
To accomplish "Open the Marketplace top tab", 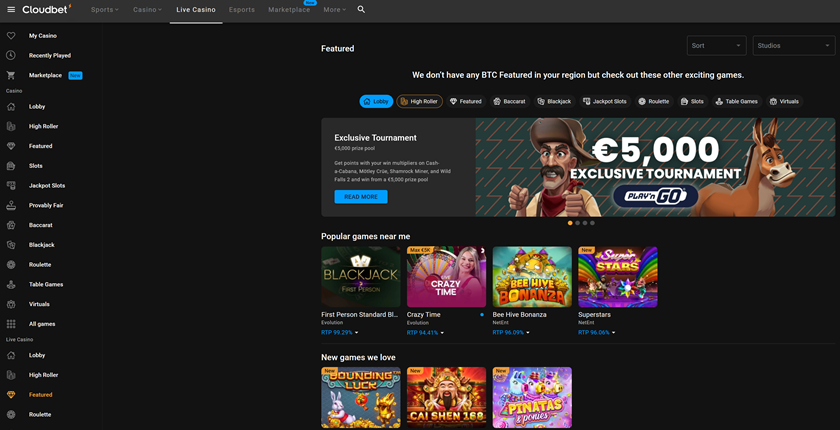I will pos(289,10).
